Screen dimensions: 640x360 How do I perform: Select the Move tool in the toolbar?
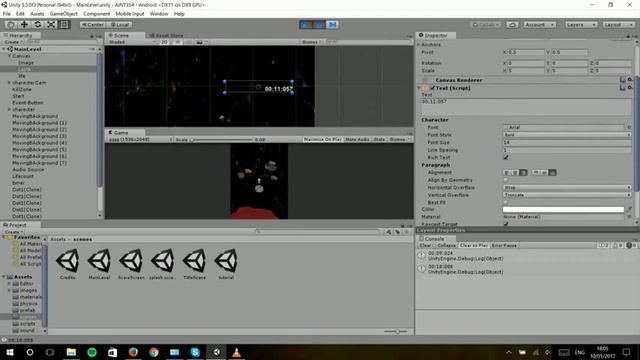[x=24, y=24]
